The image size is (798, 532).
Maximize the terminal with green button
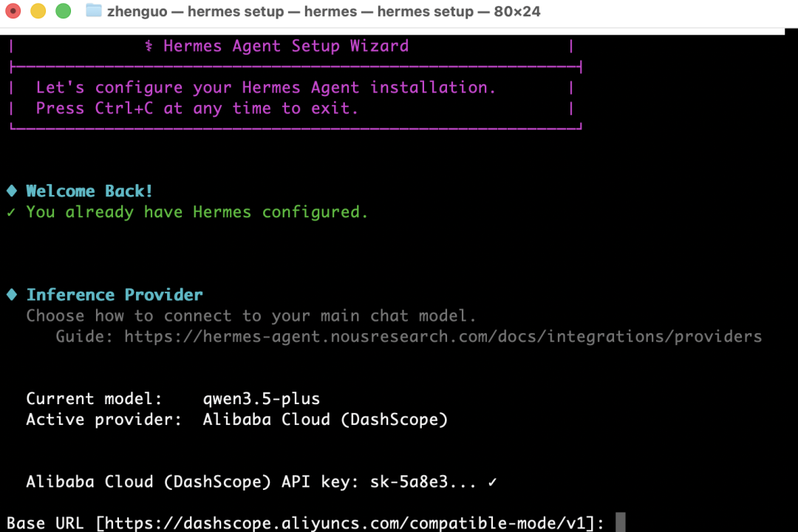tap(64, 11)
